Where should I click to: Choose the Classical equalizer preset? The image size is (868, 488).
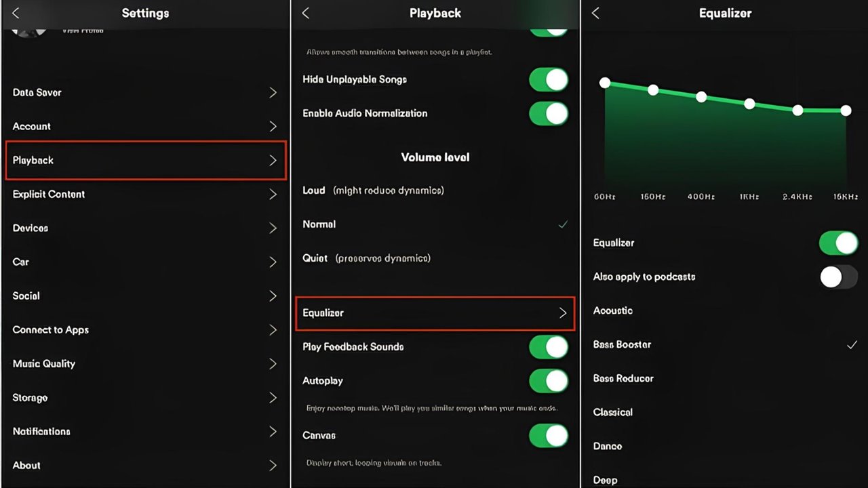(x=613, y=412)
